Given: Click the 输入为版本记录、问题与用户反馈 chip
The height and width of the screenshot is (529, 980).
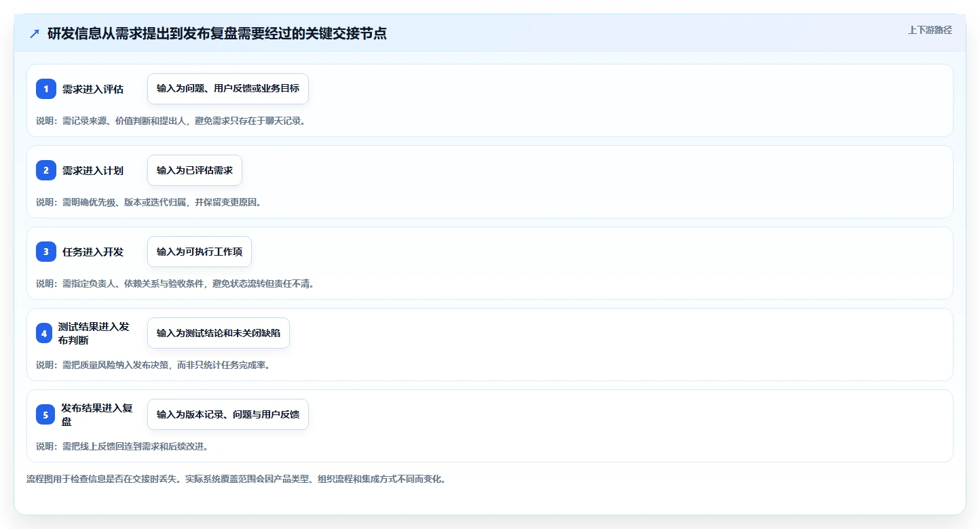Looking at the screenshot, I should click(228, 414).
